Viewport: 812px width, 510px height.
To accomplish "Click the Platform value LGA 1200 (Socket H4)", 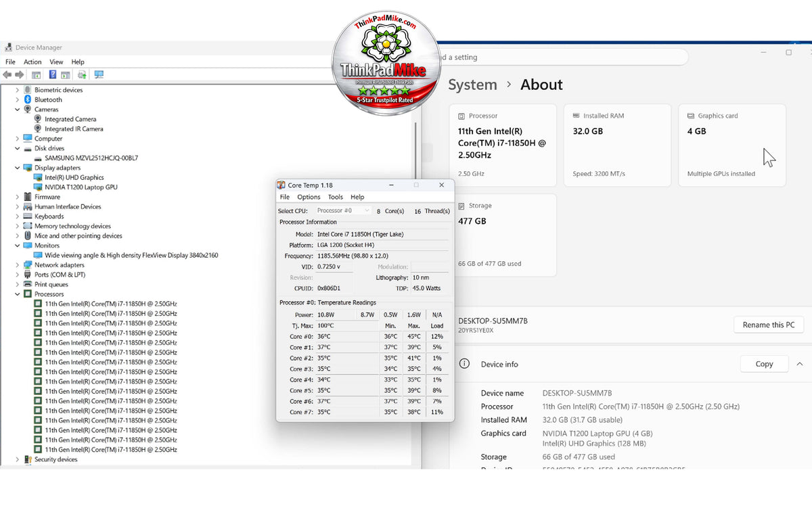I will pos(382,245).
